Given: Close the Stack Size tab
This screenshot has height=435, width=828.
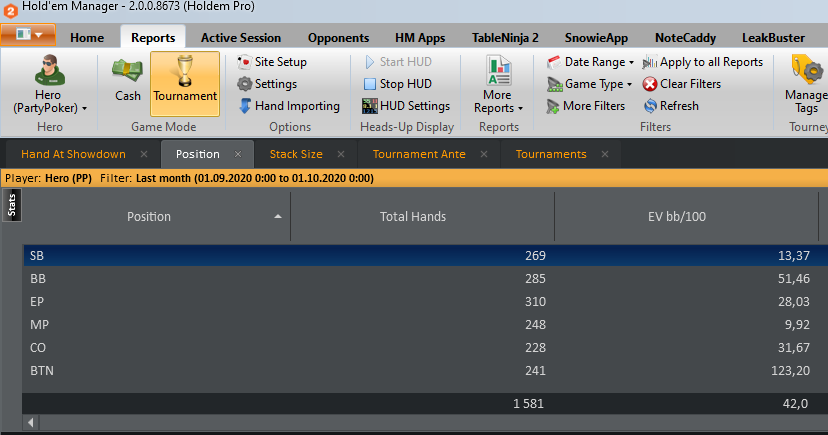Looking at the screenshot, I should pos(341,154).
